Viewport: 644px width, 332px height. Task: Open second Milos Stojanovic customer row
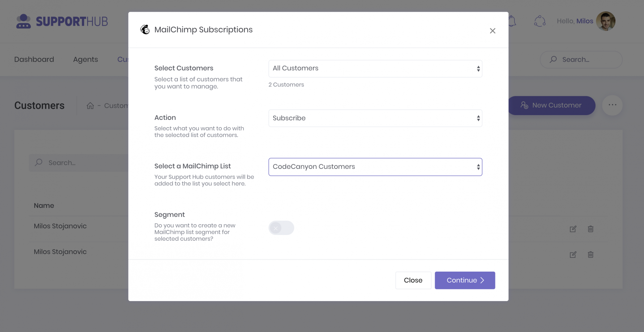(x=60, y=252)
